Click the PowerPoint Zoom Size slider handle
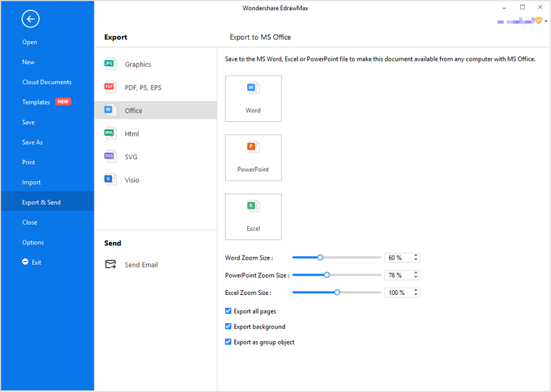The height and width of the screenshot is (392, 551). tap(326, 275)
